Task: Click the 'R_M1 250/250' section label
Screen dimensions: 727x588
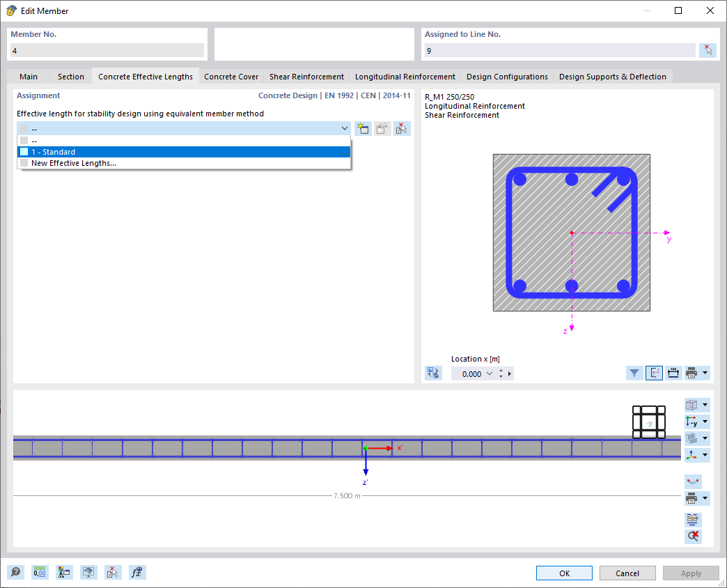Action: click(x=449, y=97)
